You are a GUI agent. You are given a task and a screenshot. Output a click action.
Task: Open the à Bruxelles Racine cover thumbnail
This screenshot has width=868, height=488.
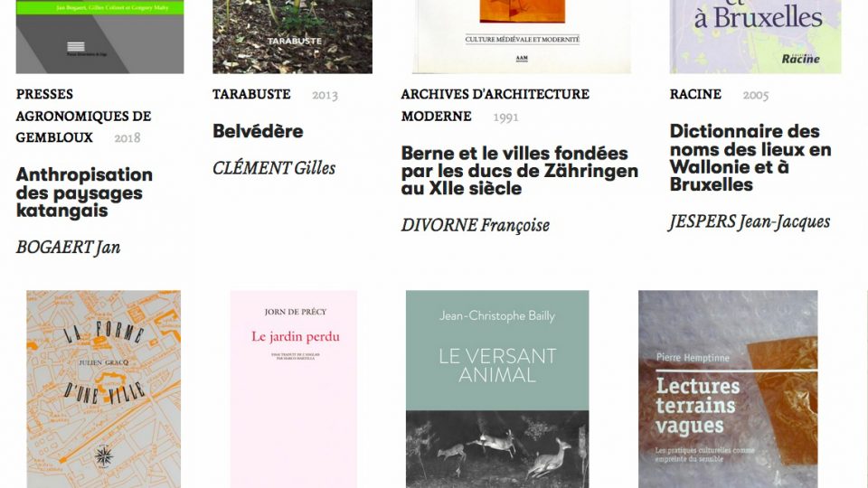(x=755, y=36)
